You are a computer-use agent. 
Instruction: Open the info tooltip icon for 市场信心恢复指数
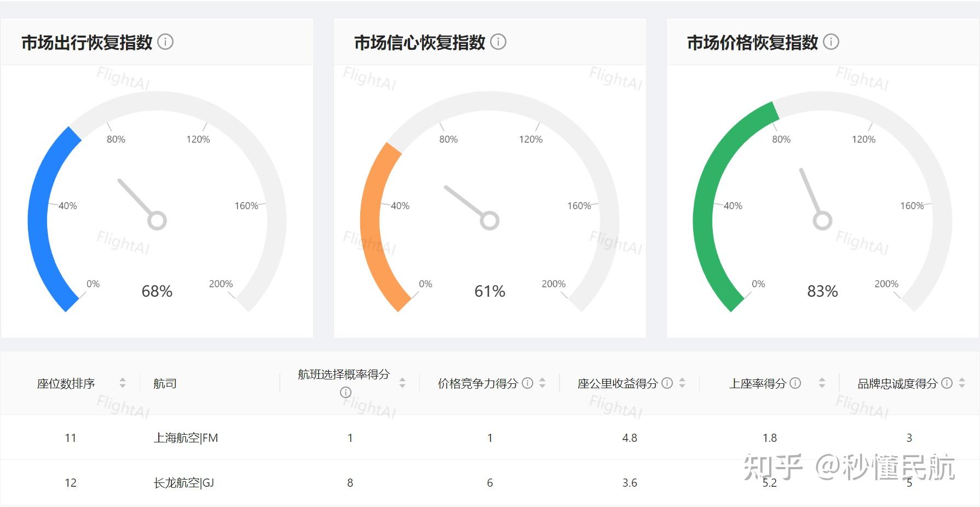click(498, 42)
